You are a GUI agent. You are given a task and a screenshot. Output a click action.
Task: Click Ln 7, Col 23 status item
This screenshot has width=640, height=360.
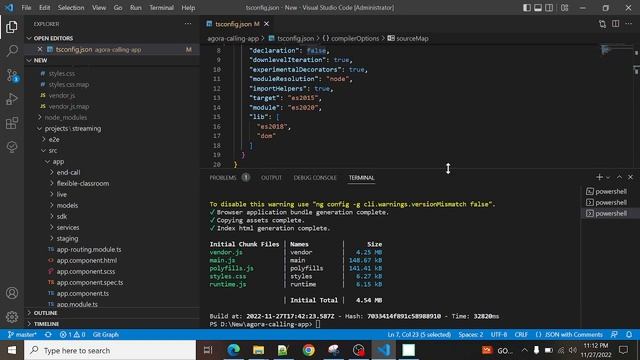click(419, 335)
